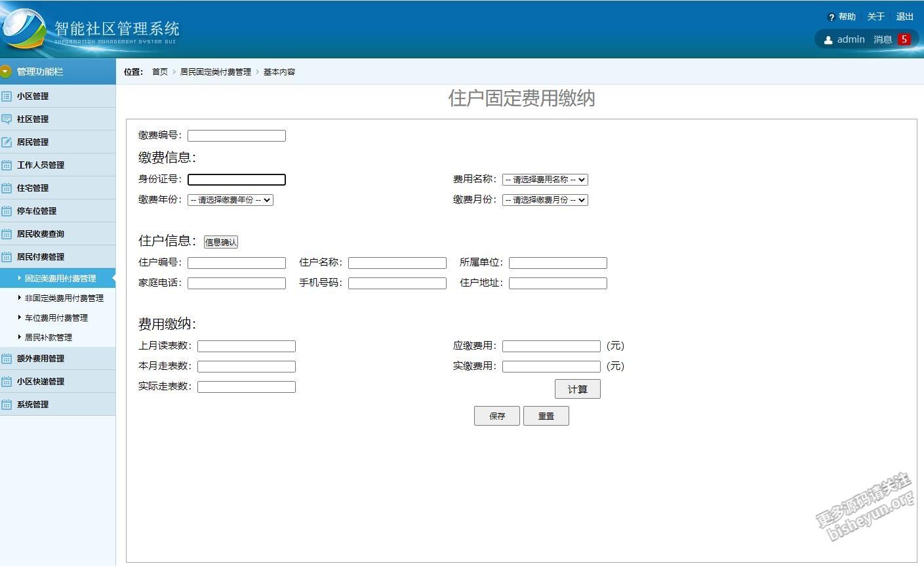Select 车位费用付费管理 submenu item

pos(56,317)
